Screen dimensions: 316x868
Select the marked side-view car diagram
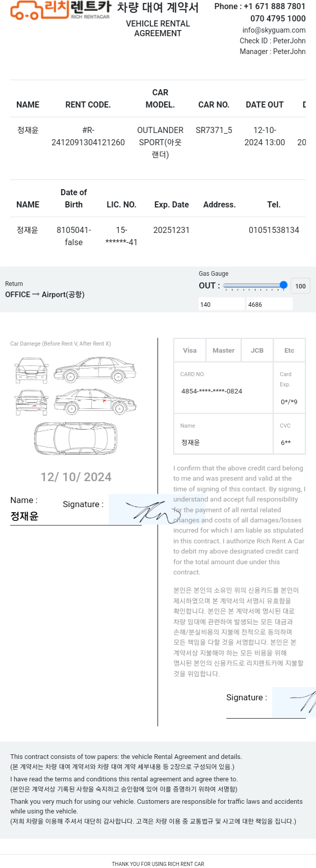tap(95, 402)
